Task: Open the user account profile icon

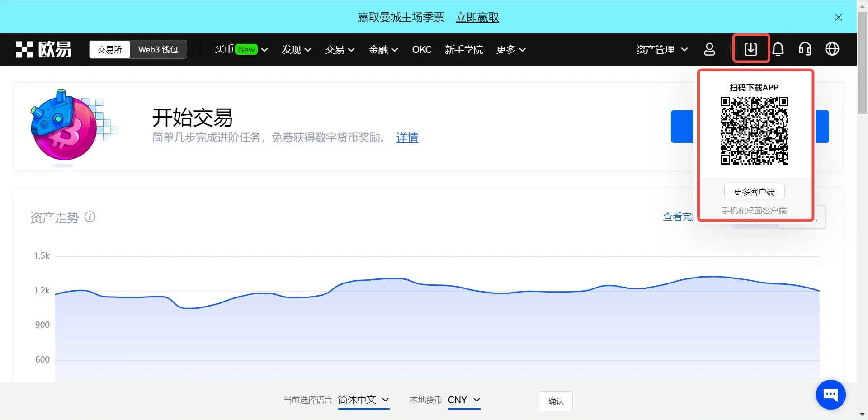Action: coord(709,49)
